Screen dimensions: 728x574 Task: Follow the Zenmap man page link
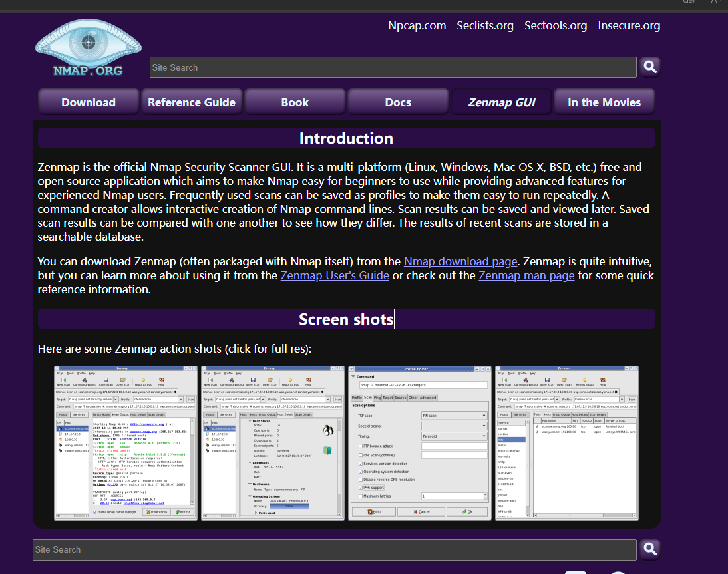[526, 275]
